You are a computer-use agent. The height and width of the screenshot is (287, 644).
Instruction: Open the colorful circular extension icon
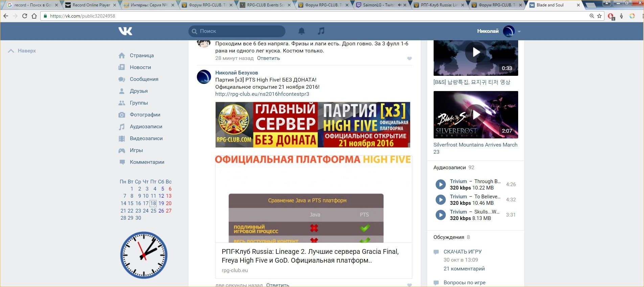tap(632, 16)
